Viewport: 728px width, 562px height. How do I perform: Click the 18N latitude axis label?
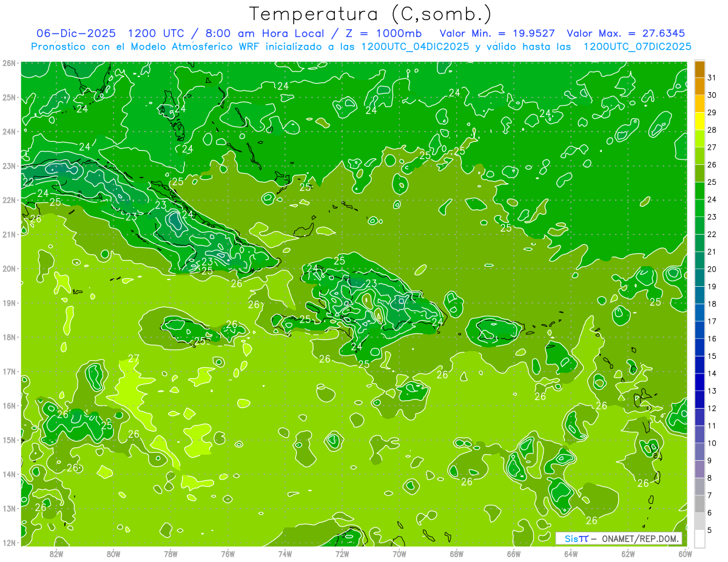point(8,337)
